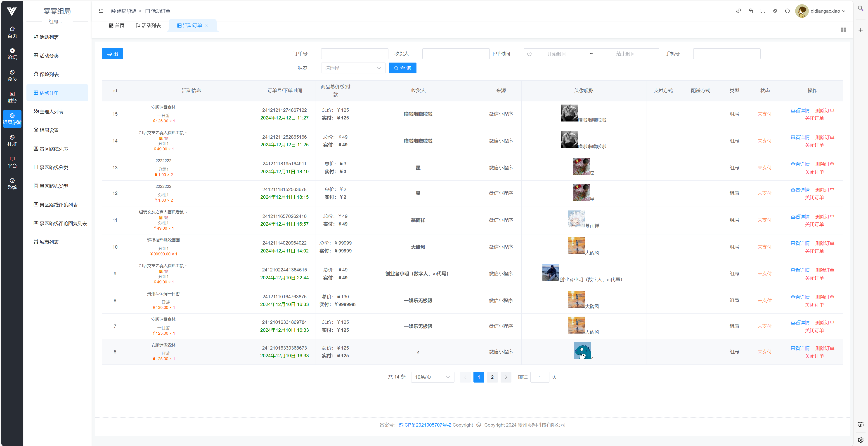Open the 10条/页 page size dropdown
Viewport: 868px width, 446px height.
pos(432,377)
